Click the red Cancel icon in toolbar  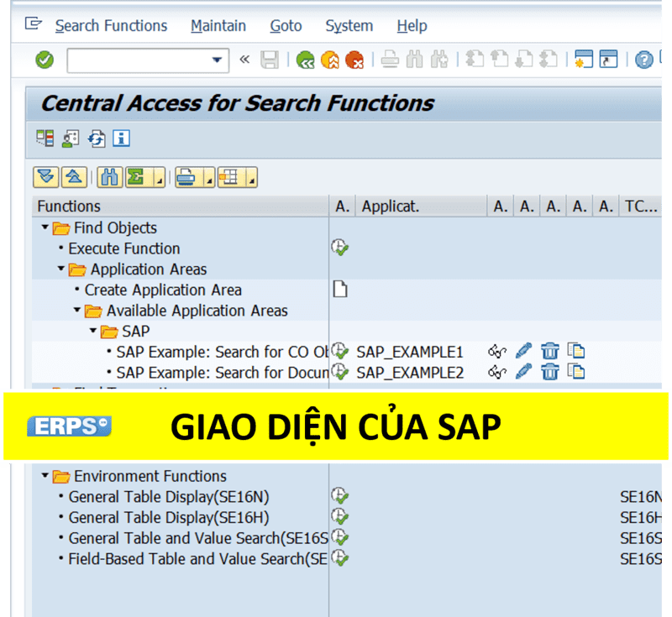(354, 60)
